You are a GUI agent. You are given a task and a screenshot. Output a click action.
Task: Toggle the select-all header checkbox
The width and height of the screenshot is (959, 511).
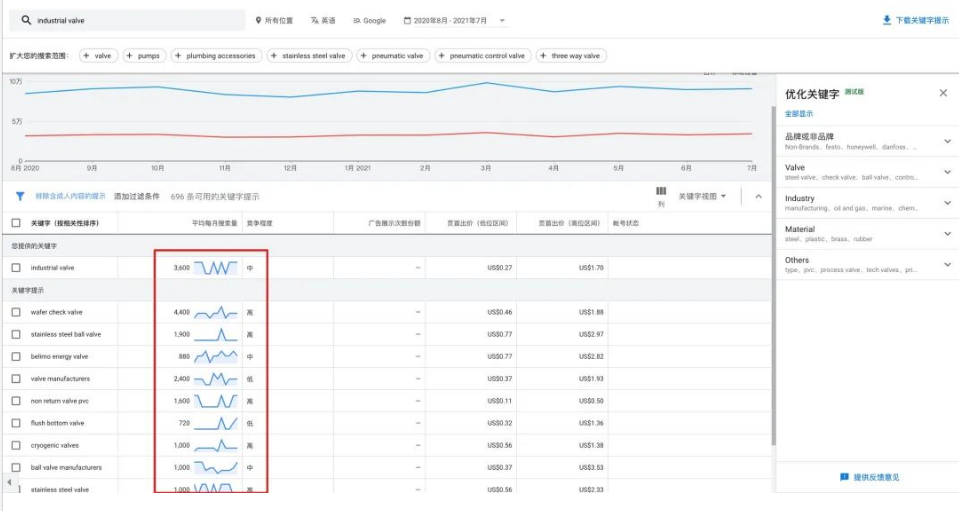coord(16,223)
